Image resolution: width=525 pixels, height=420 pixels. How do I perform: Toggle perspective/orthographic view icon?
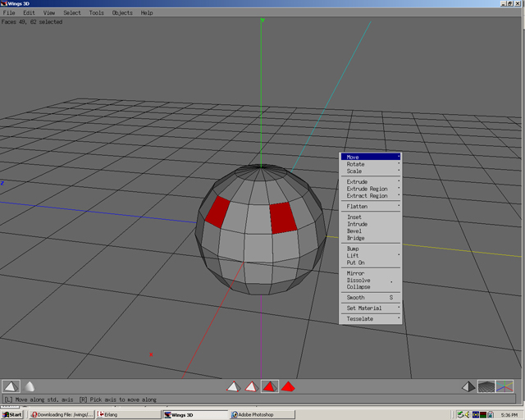click(468, 386)
